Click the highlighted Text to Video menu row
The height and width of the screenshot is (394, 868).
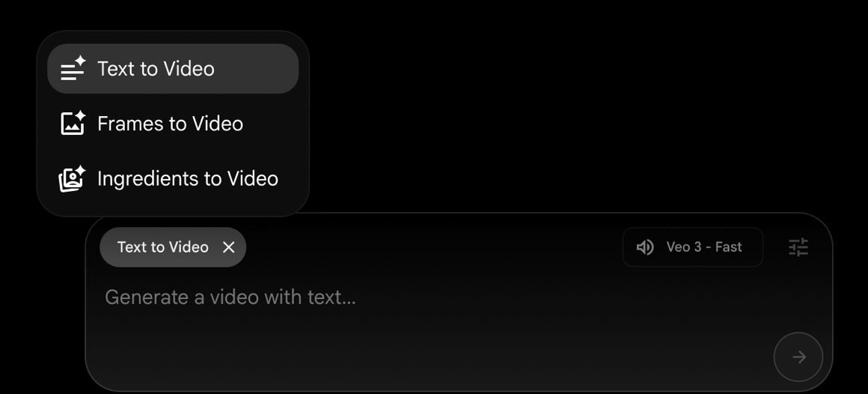[173, 69]
